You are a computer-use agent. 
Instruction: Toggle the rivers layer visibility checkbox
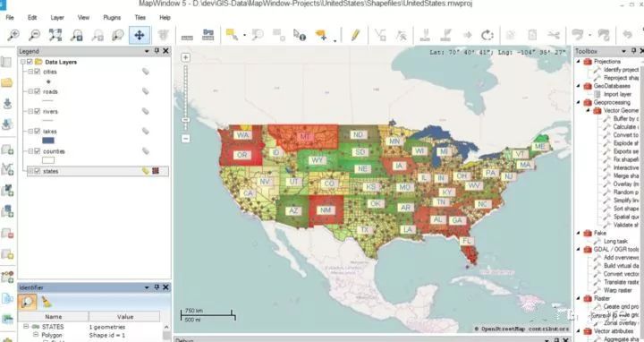pyautogui.click(x=38, y=111)
